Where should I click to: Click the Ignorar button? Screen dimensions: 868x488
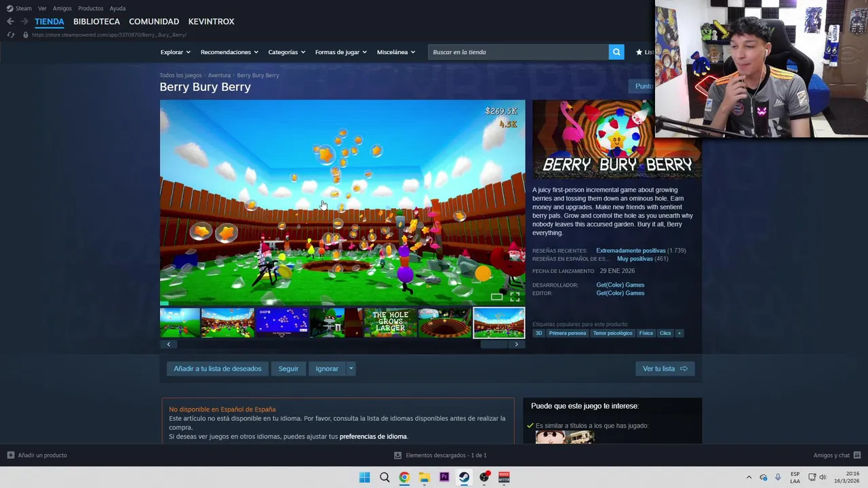[x=327, y=369]
